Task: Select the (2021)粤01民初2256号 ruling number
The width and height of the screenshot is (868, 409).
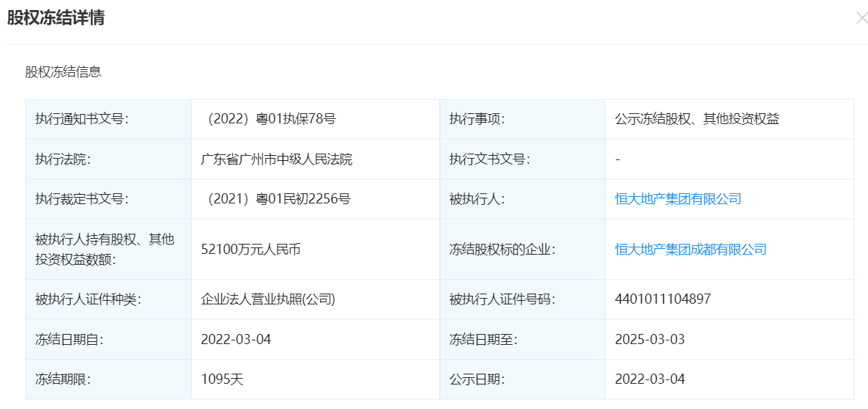Action: 275,199
